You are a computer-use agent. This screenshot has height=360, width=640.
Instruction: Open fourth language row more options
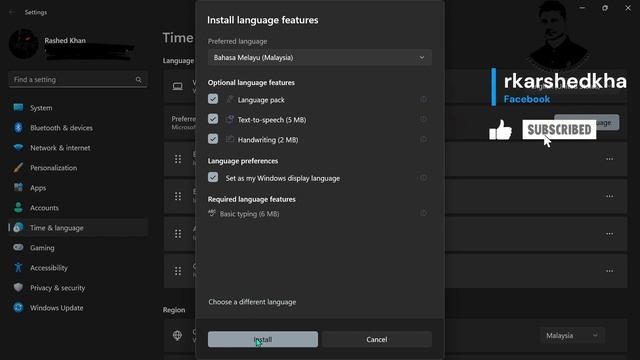point(609,271)
